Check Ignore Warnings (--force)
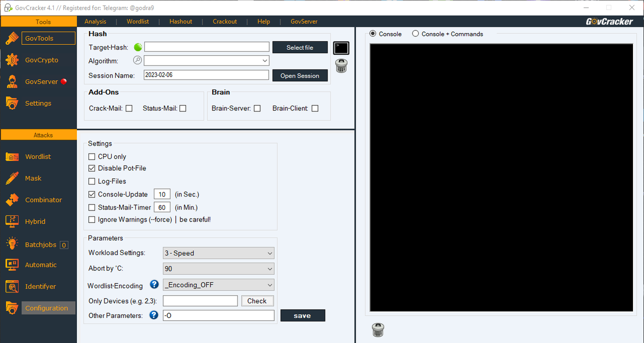The height and width of the screenshot is (343, 644). 92,220
